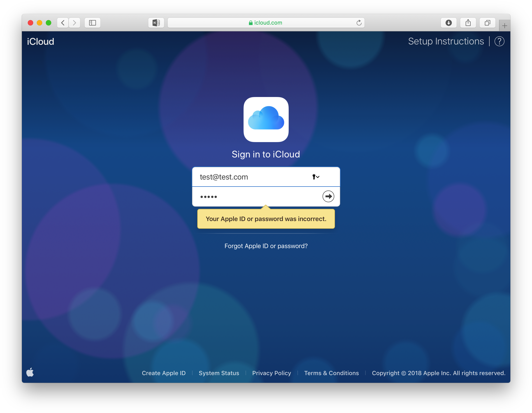Open the password autofill key dropdown
532x413 pixels.
[316, 177]
